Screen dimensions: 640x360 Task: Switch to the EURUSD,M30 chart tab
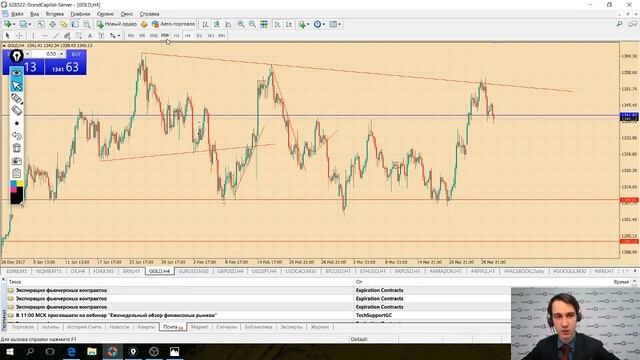point(193,271)
